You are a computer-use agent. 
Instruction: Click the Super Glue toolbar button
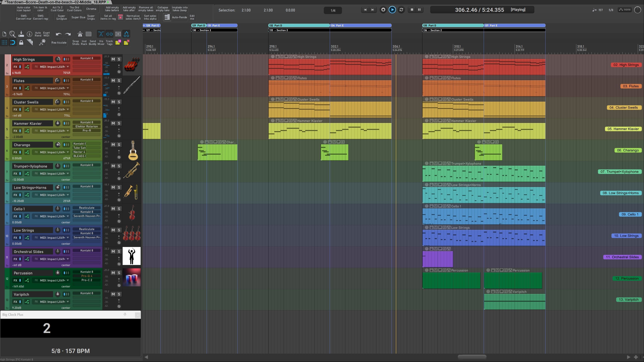[x=79, y=17]
